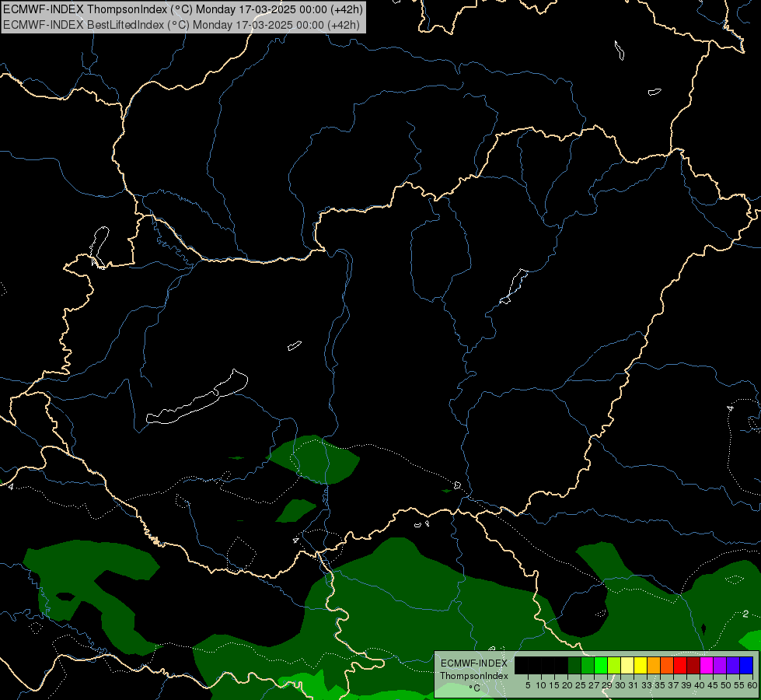Click the contour label 2 on map
The width and height of the screenshot is (761, 700).
745,614
